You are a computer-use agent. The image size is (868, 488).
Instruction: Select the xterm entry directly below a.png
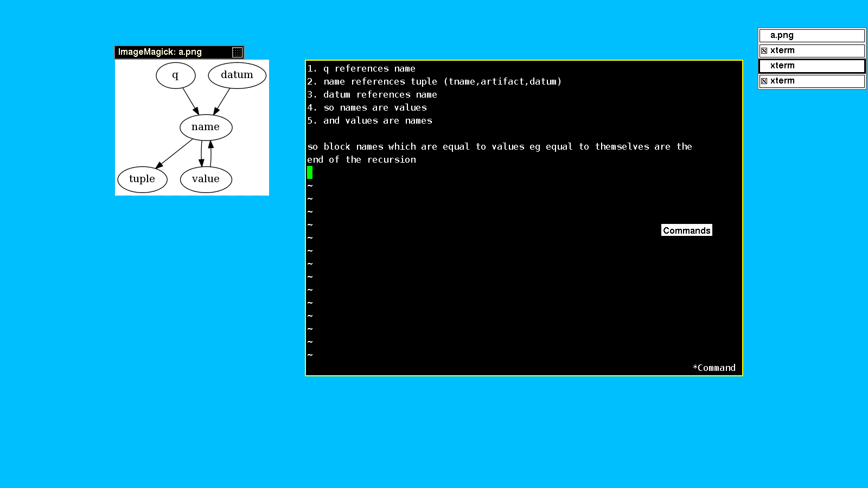812,50
